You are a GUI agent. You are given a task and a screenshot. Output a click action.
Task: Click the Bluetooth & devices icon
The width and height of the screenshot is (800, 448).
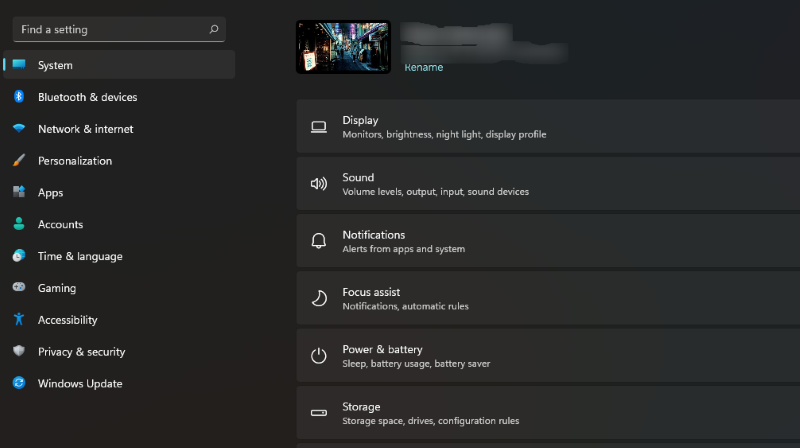[x=18, y=97]
